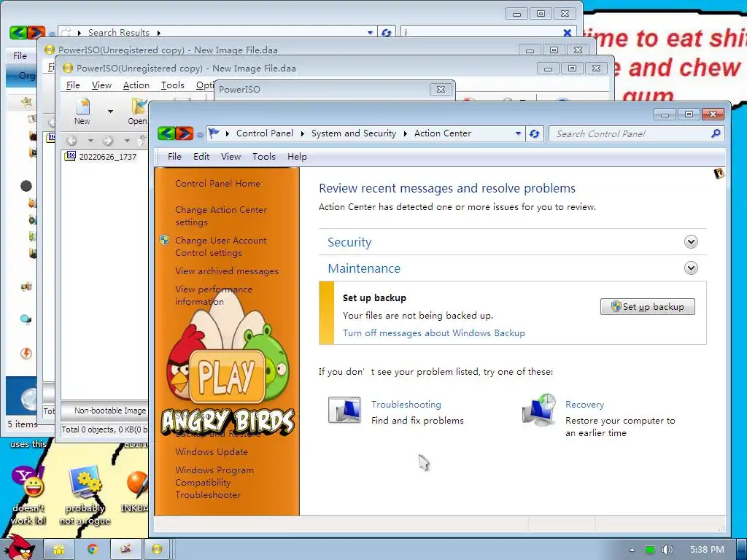The width and height of the screenshot is (747, 560).
Task: Open the Recovery computer icon
Action: point(539,410)
